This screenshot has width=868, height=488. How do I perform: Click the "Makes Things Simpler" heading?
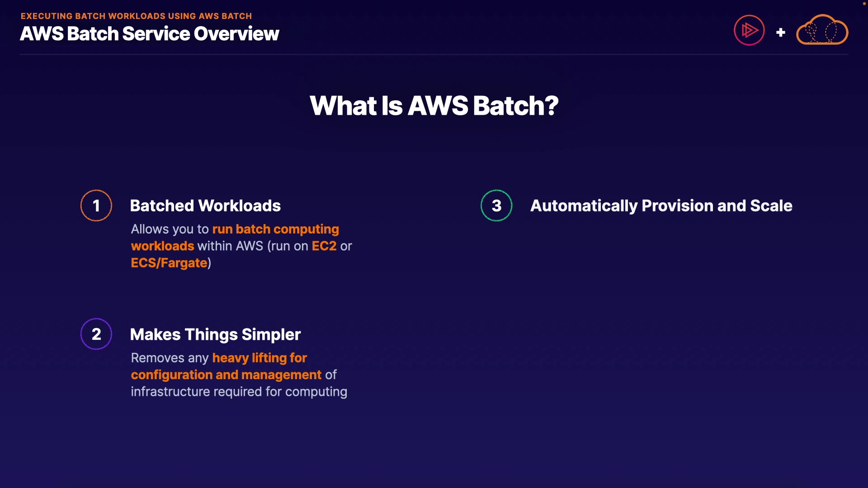[215, 334]
